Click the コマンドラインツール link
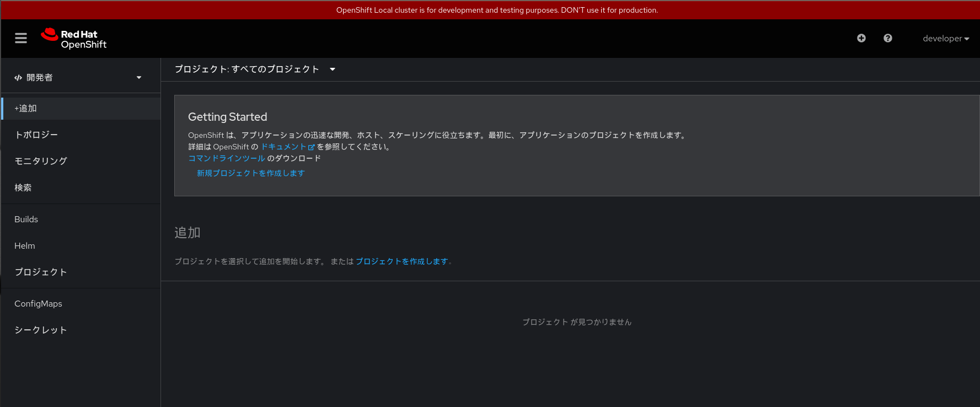This screenshot has height=407, width=980. pos(227,158)
